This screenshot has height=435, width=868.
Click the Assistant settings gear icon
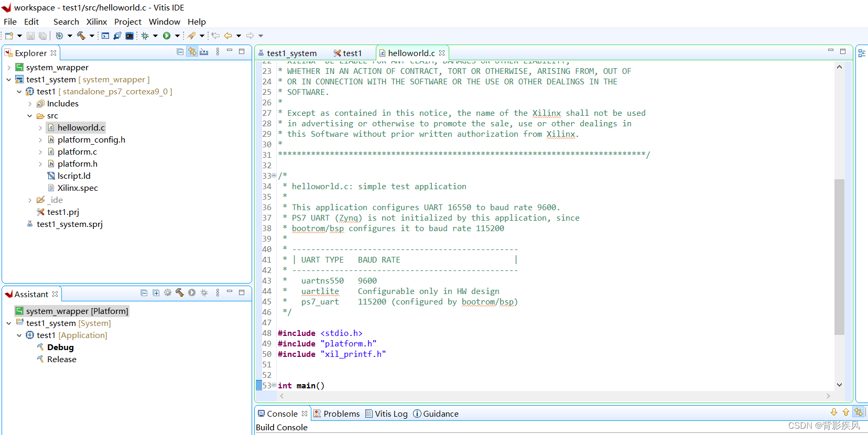168,293
